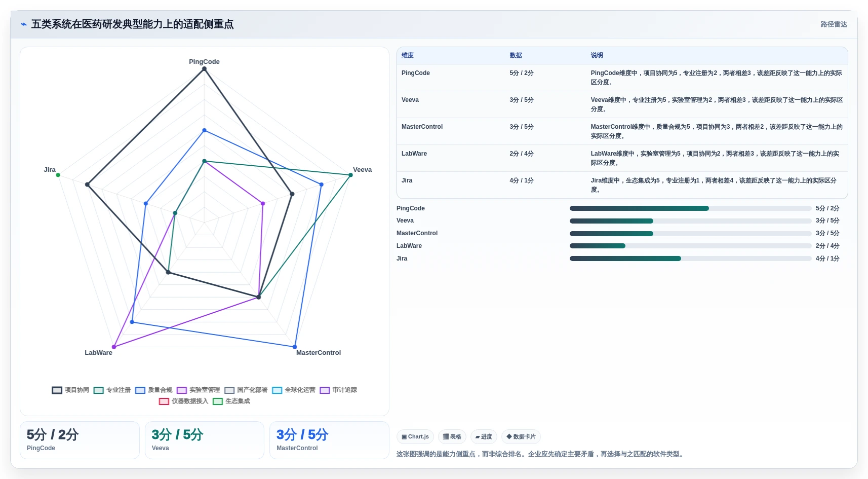The height and width of the screenshot is (479, 868).
Task: Click the Jira axis label on radar
Action: click(x=50, y=170)
